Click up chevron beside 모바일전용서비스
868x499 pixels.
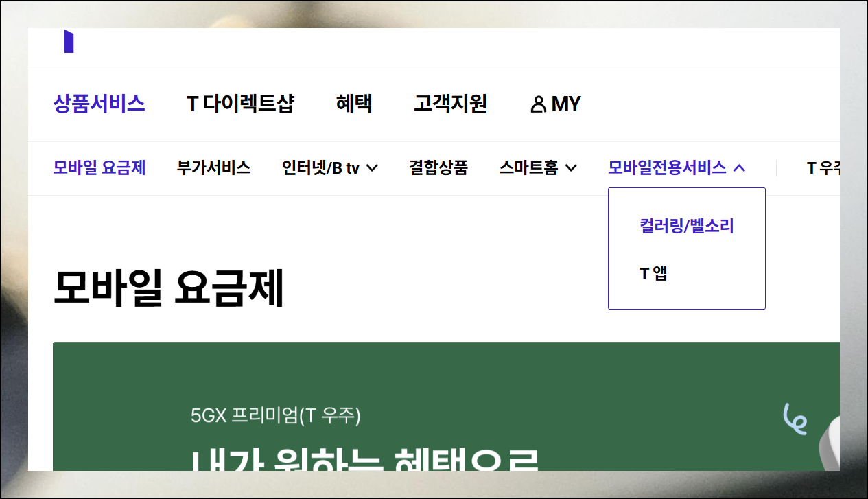[739, 167]
